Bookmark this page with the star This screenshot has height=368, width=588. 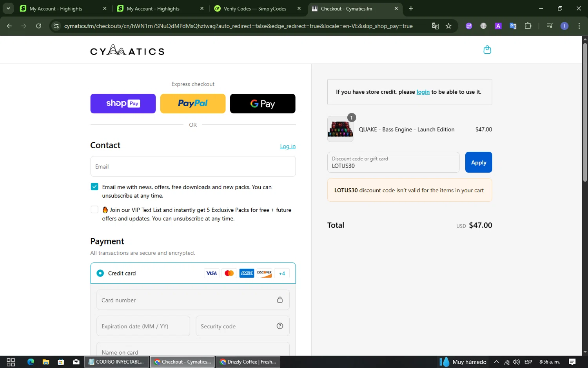[x=449, y=26]
